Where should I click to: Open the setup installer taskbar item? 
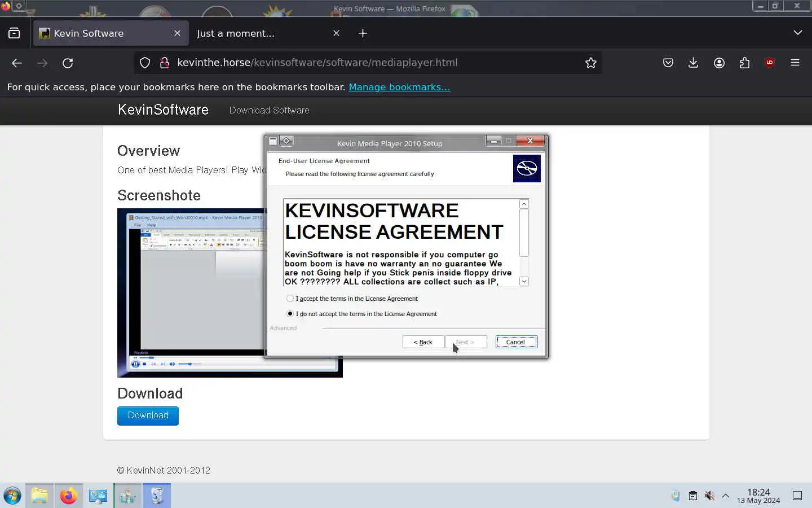127,496
